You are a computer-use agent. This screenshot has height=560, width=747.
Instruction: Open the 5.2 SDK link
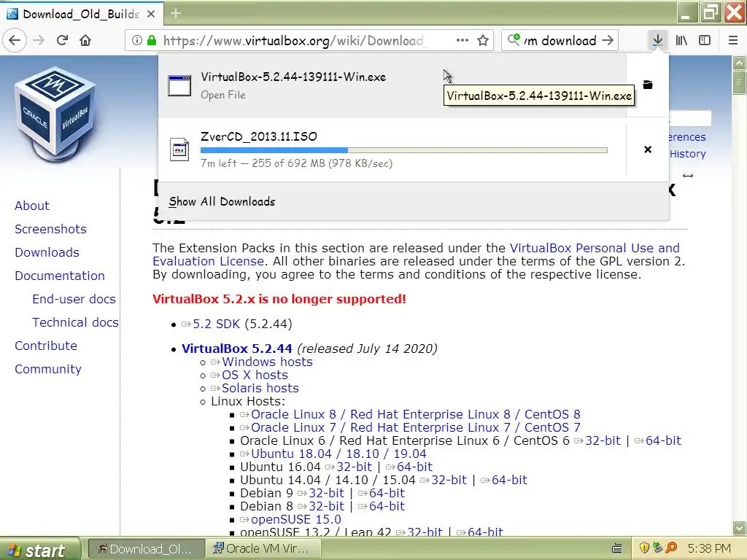tap(216, 324)
